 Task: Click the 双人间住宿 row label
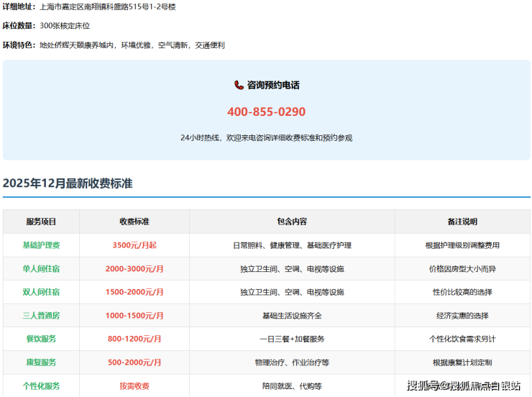[41, 292]
